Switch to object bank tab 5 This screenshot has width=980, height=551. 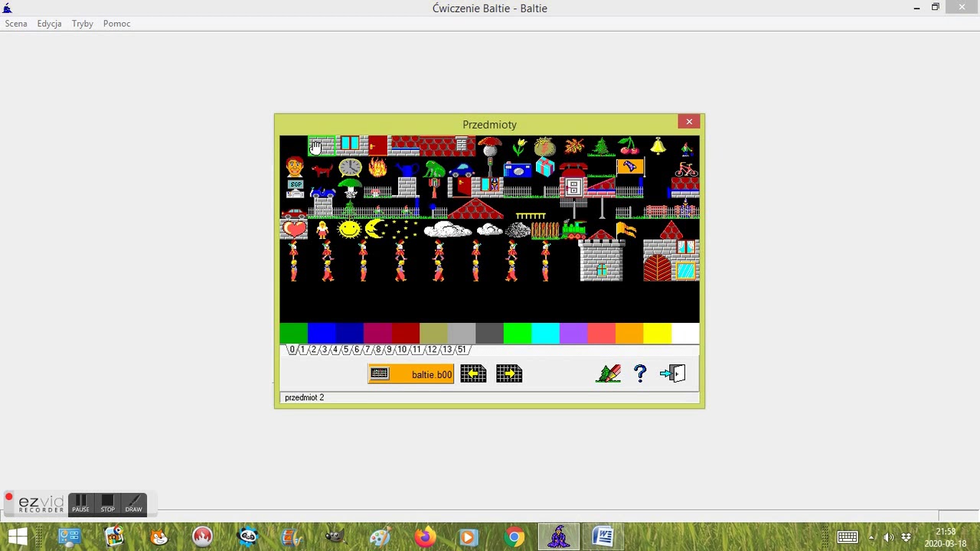tap(345, 350)
